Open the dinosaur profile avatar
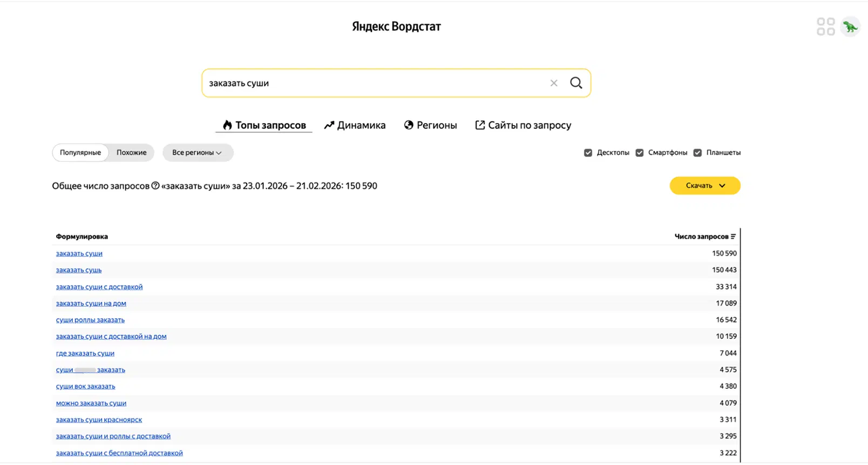The image size is (868, 465). point(850,26)
